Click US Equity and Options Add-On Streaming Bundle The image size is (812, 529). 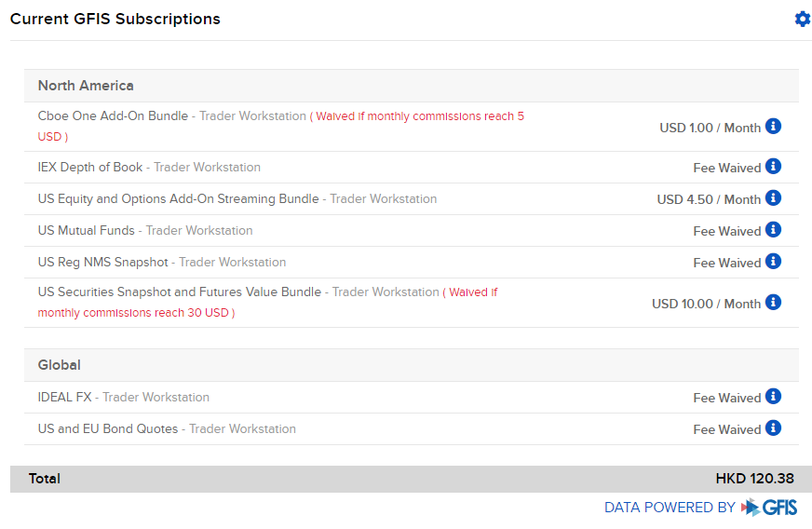tap(178, 199)
